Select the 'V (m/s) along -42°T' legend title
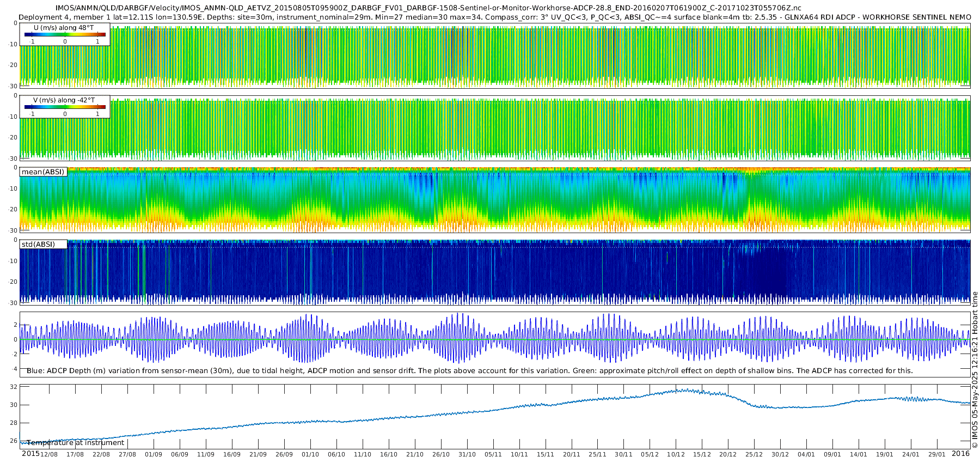Screen dimensions: 980x463 tap(64, 100)
